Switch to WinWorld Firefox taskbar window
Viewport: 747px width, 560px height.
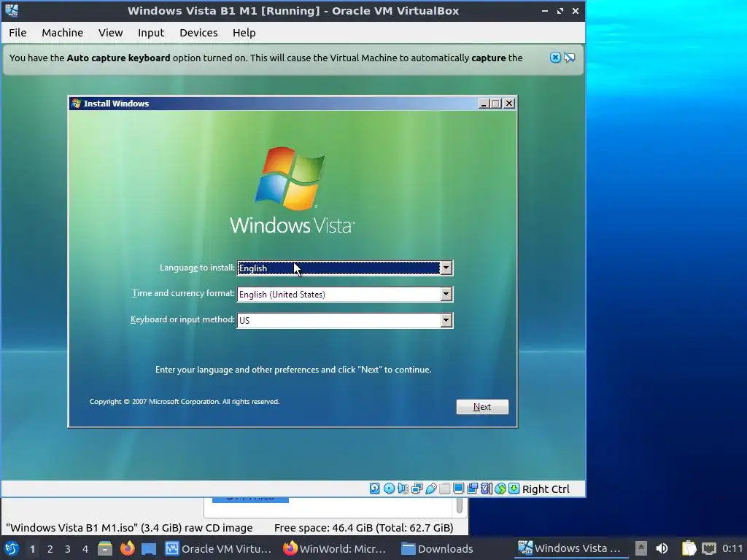(335, 548)
